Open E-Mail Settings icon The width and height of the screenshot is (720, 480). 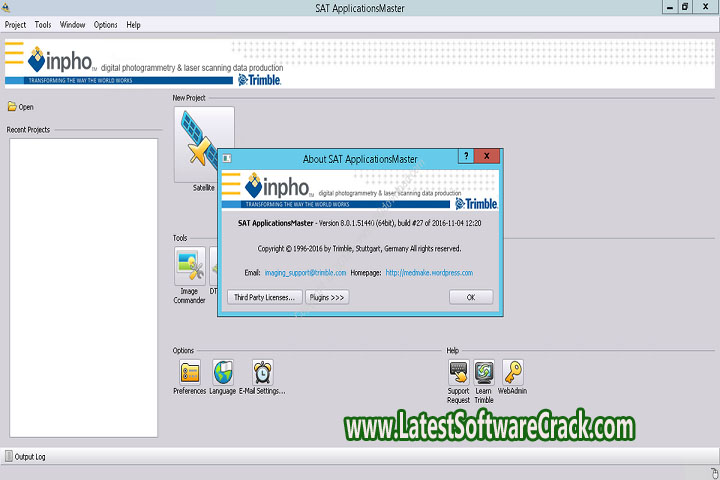(x=262, y=373)
